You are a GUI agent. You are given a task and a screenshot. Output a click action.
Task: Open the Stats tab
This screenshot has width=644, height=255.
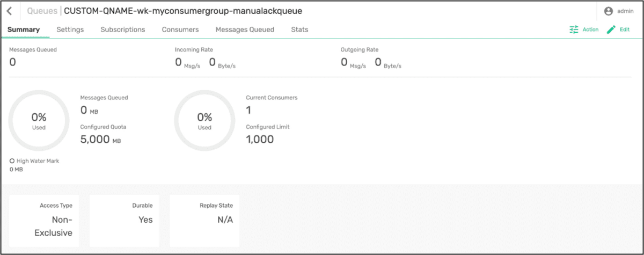[x=299, y=30]
